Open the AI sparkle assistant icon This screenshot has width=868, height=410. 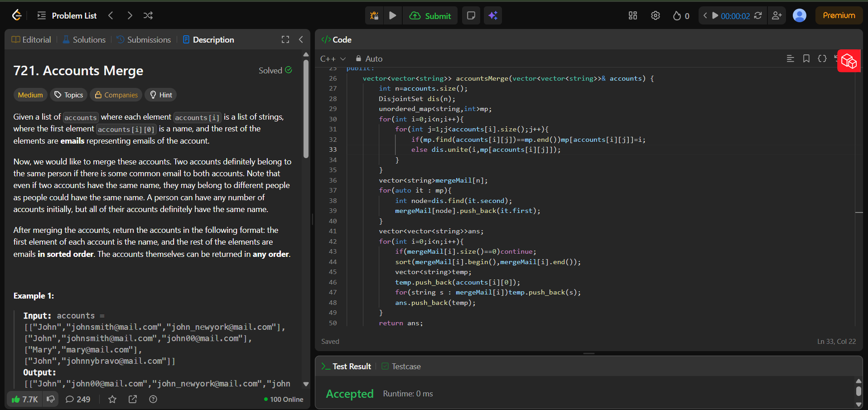(493, 16)
